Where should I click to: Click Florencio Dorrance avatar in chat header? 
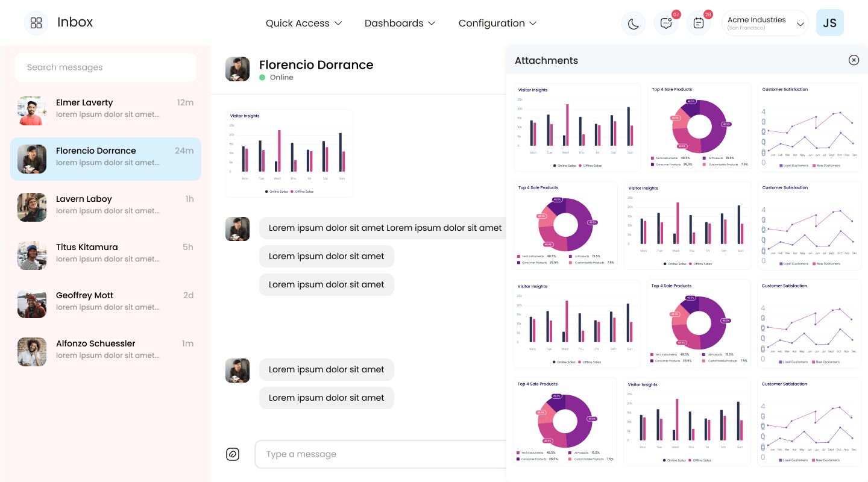coord(237,69)
